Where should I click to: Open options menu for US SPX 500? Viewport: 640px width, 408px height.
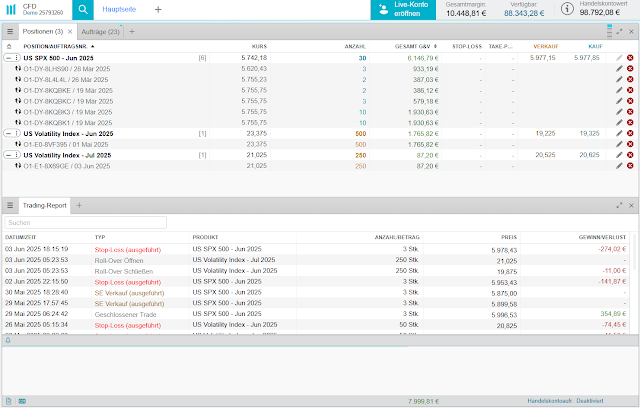[x=17, y=58]
